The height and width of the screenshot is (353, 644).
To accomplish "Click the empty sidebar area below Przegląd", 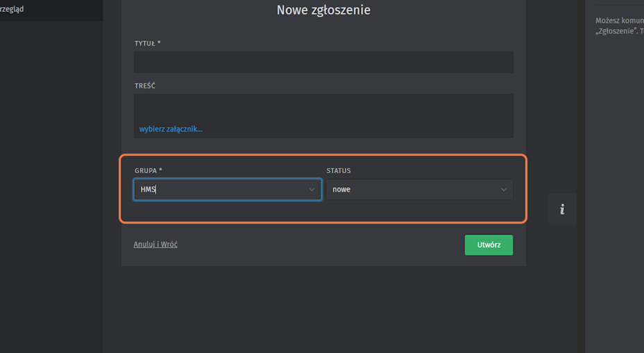I will [x=51, y=174].
